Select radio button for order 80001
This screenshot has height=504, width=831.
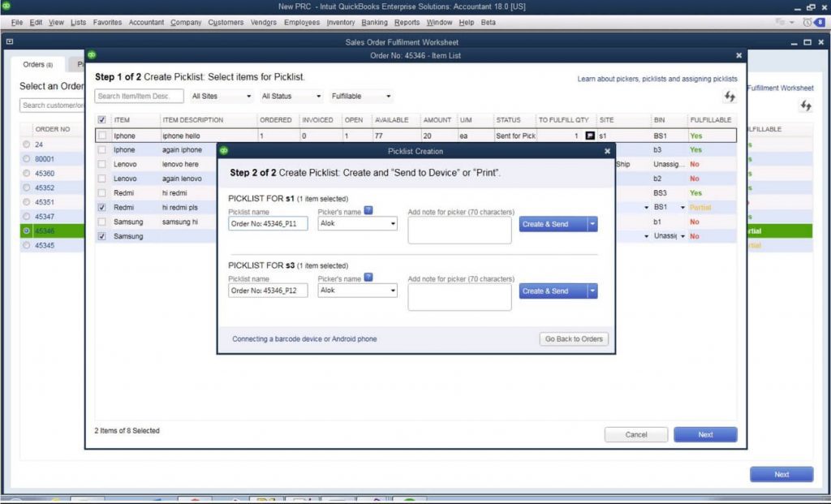click(x=27, y=159)
